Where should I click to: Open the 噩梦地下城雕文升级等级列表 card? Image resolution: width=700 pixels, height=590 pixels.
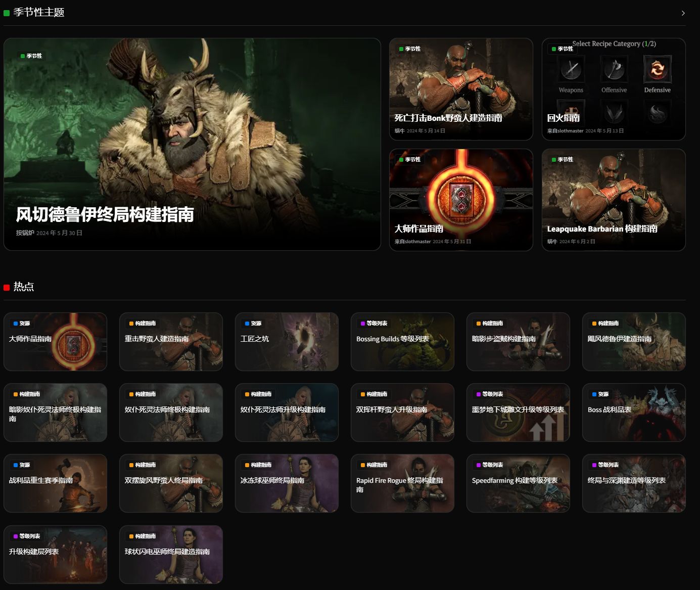[518, 413]
